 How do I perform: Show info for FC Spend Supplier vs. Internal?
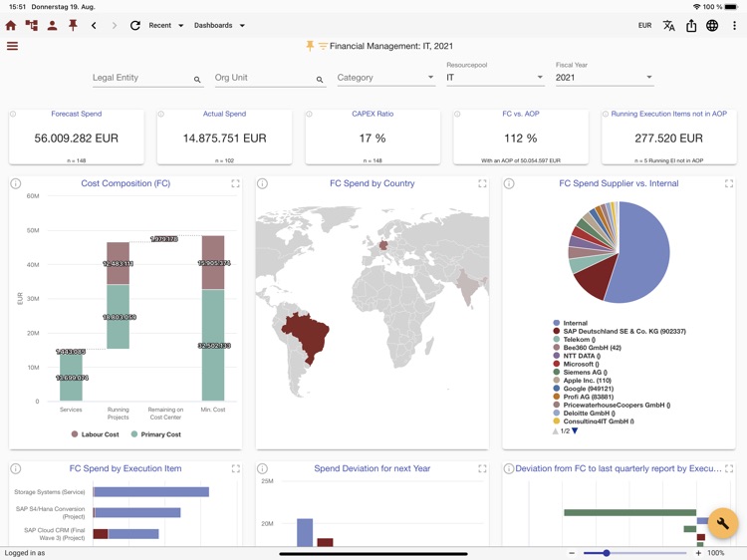click(x=509, y=183)
